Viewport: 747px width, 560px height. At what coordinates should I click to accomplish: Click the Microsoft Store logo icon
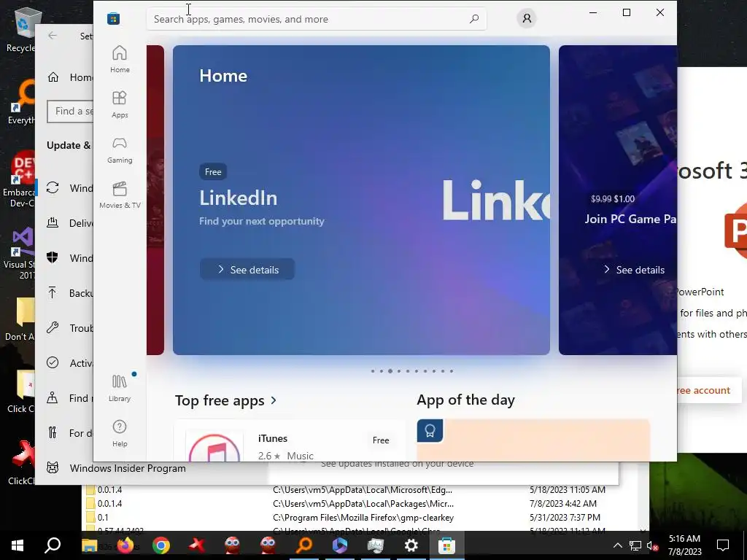(x=113, y=18)
